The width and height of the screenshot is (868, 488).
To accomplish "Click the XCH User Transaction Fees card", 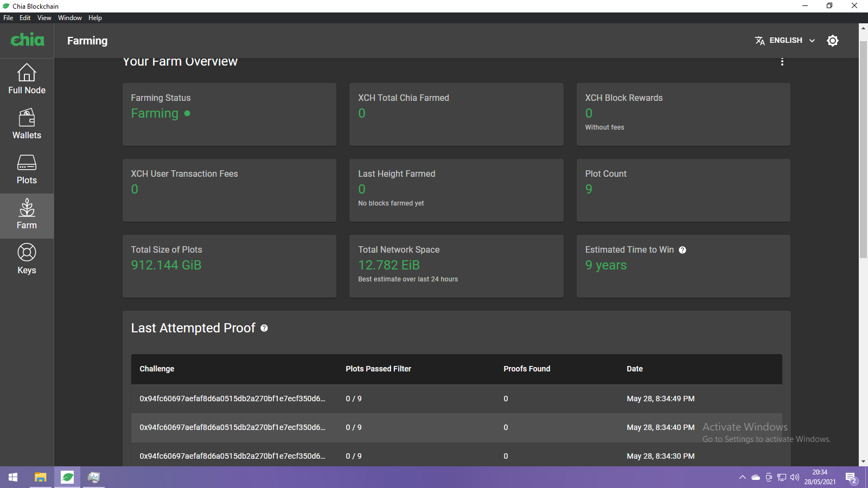I will click(x=229, y=190).
